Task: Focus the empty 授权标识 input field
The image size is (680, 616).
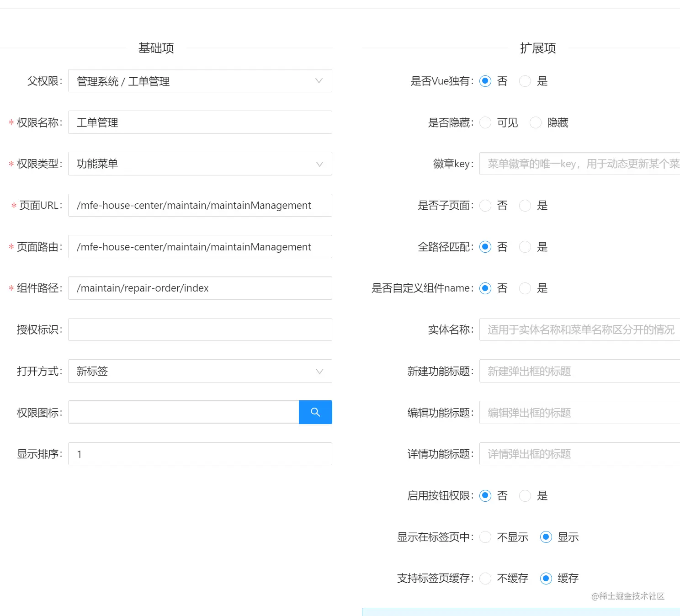Action: pos(200,329)
